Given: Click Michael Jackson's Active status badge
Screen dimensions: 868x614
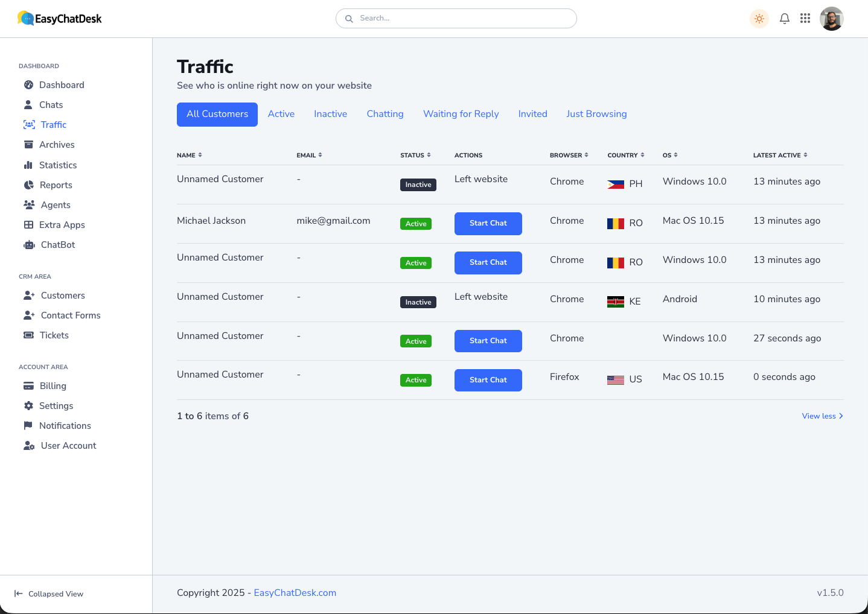Looking at the screenshot, I should (416, 224).
